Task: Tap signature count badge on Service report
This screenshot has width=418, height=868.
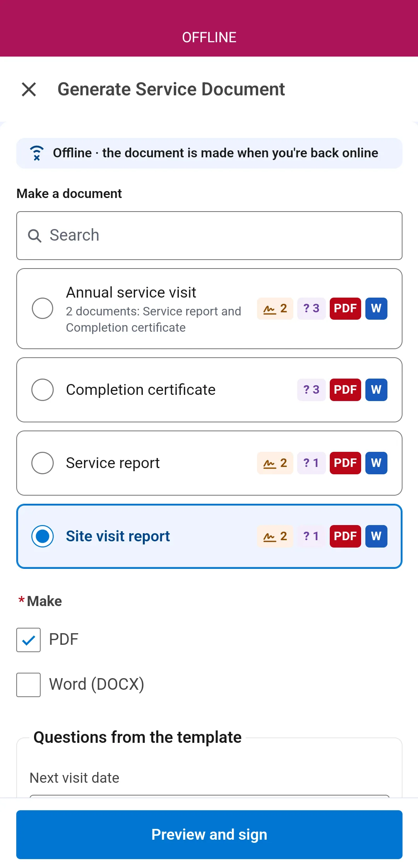Action: pos(275,463)
